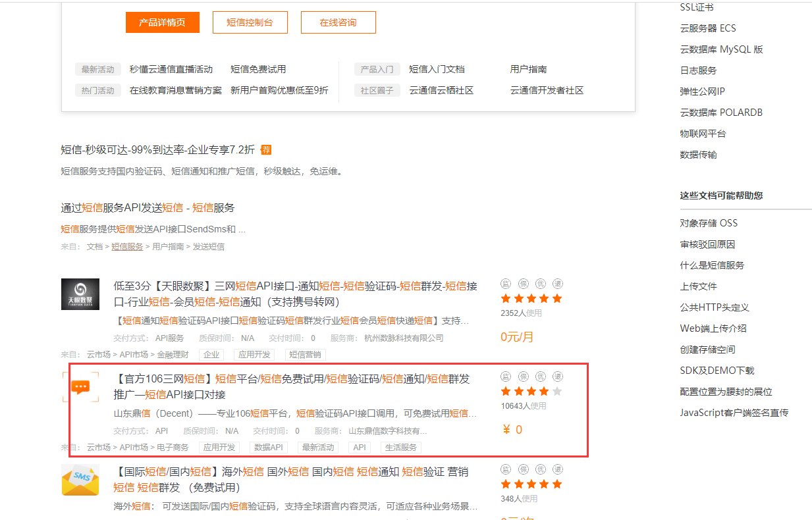The width and height of the screenshot is (812, 520).
Task: Open 【国际短信/国内短信】海外短信 listing title
Action: [291, 479]
